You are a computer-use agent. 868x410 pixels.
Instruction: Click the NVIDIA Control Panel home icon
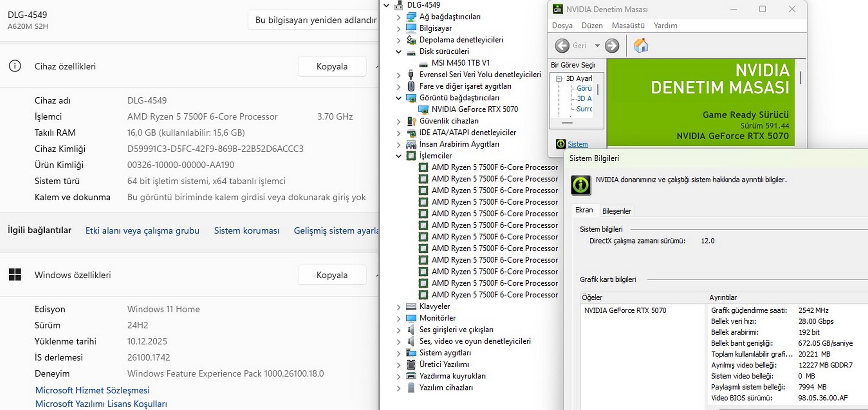641,46
